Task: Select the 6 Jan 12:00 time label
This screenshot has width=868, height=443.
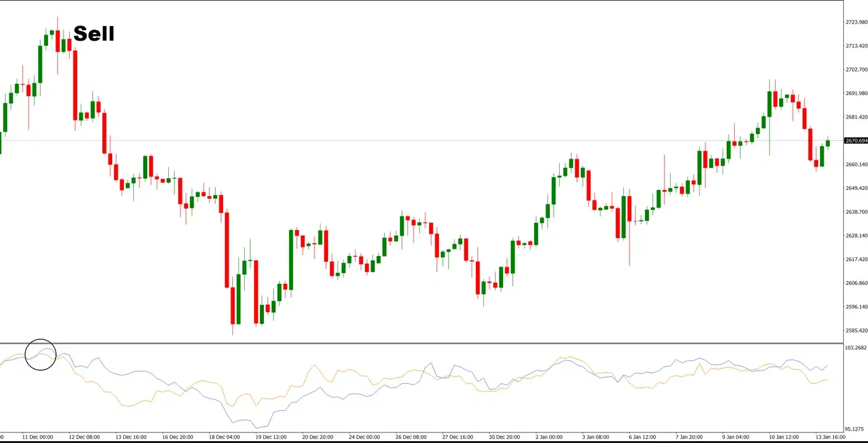Action: (x=642, y=437)
